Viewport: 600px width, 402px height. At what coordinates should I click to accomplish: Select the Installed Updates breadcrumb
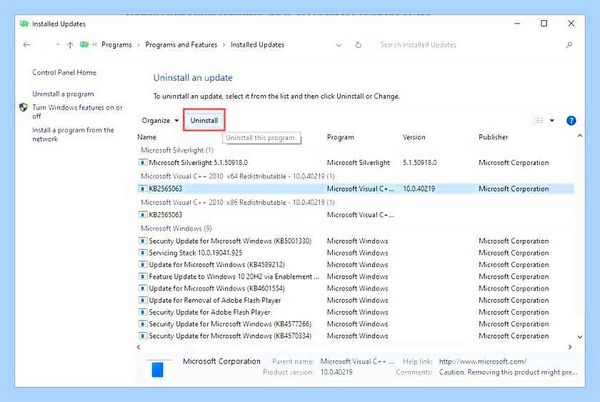257,45
